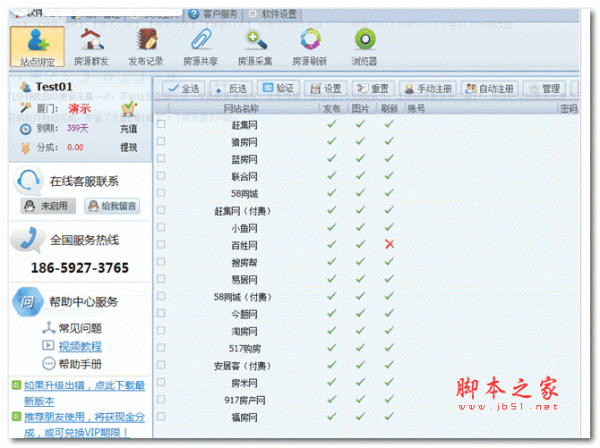The image size is (600, 448).
Task: Click the 管理 manage button
Action: (x=544, y=89)
